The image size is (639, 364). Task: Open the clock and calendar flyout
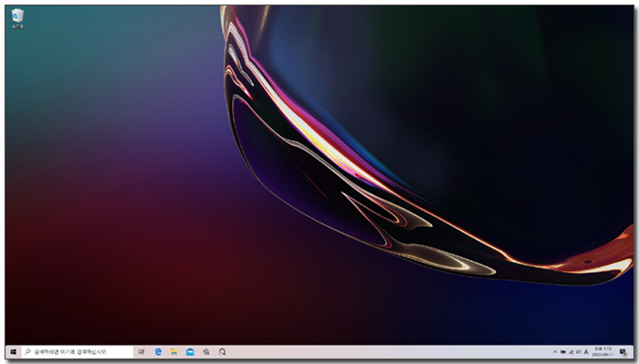click(x=602, y=352)
